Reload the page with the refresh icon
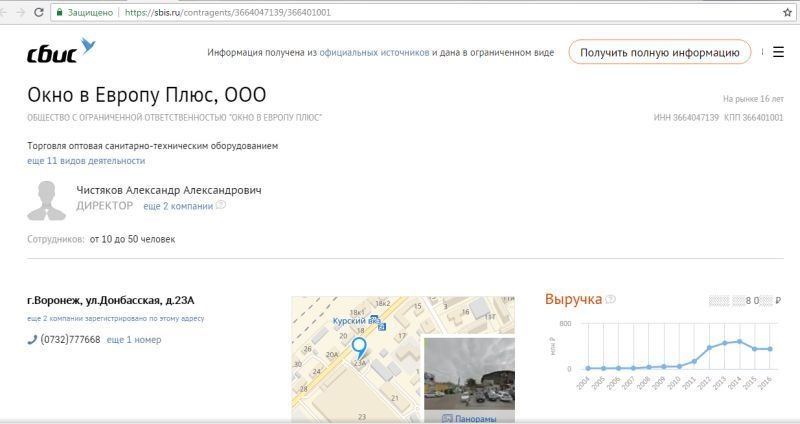800x424 pixels. [39, 12]
